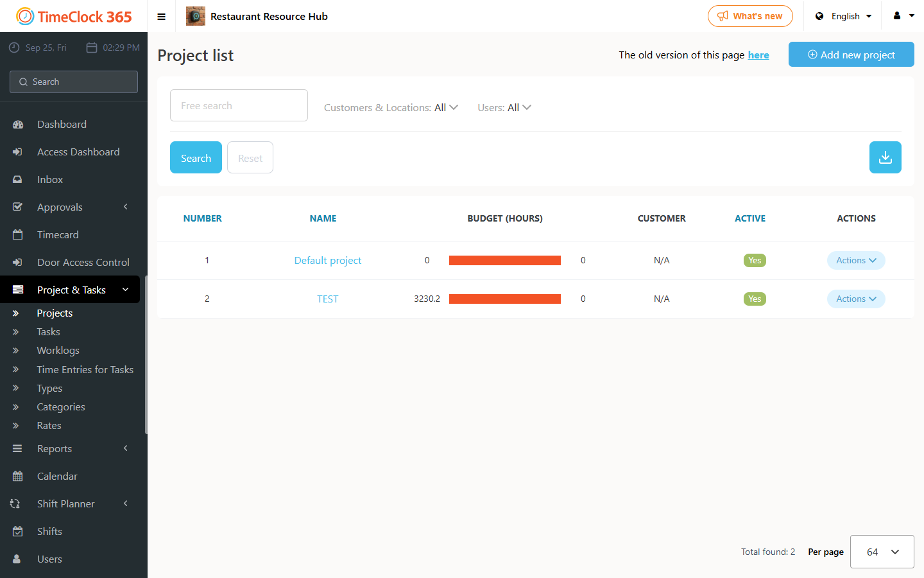This screenshot has height=578, width=924.
Task: Click the blue Search button
Action: [x=196, y=157]
